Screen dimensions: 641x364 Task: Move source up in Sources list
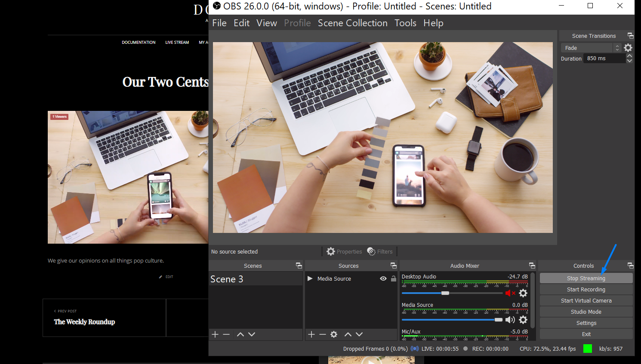[x=348, y=334]
